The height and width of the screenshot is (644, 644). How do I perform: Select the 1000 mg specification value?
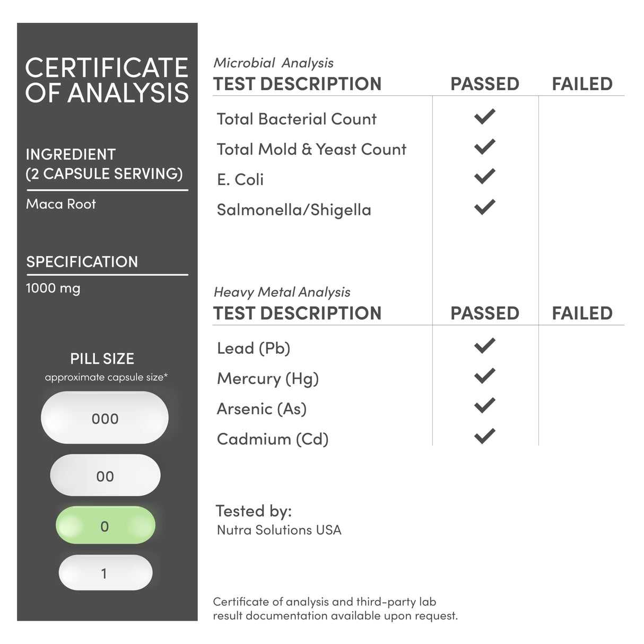click(53, 289)
